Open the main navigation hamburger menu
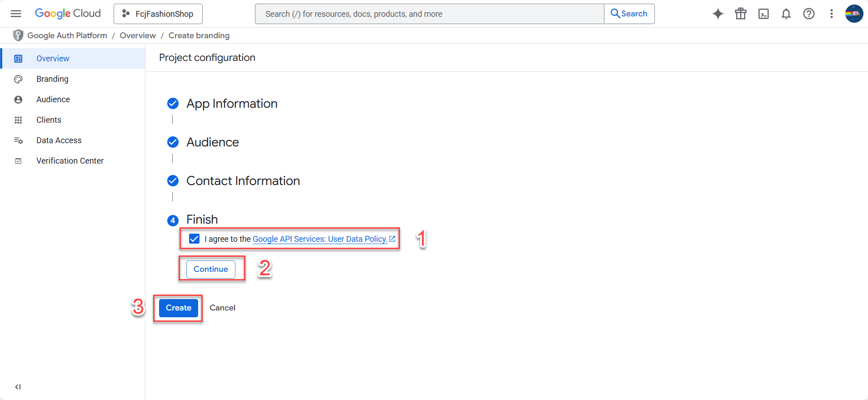Screen dimensions: 868x400 (16, 14)
